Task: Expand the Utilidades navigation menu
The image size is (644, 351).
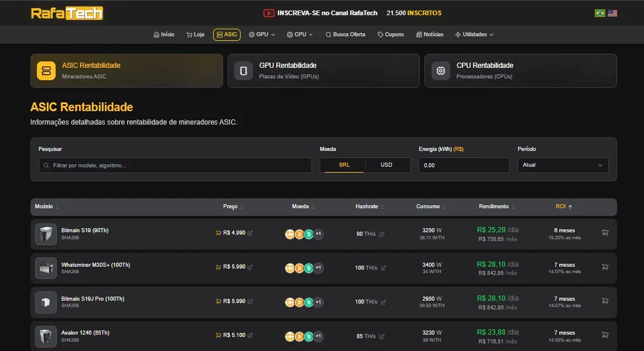Action: click(x=474, y=35)
